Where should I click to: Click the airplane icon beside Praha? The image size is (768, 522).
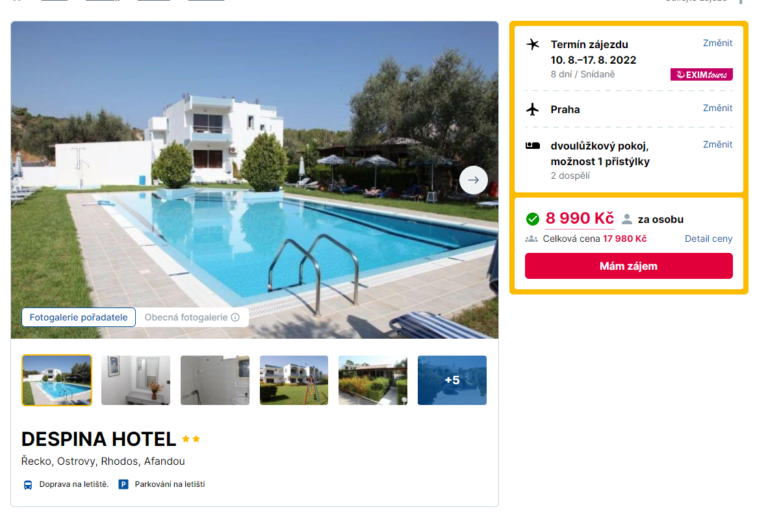point(532,109)
